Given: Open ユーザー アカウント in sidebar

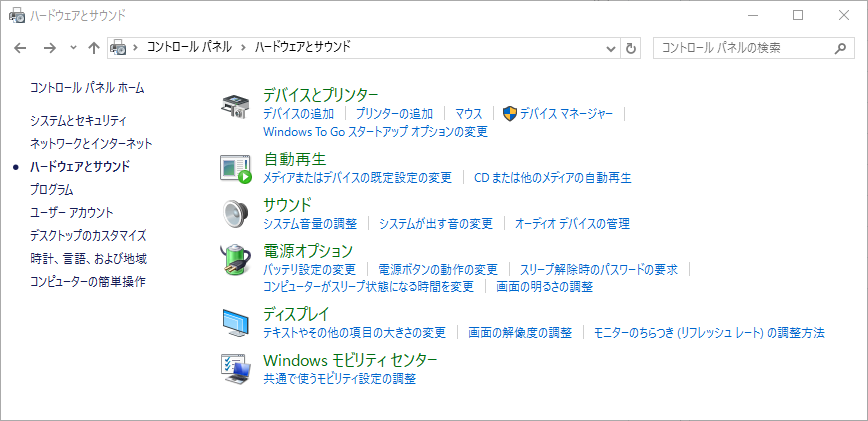Looking at the screenshot, I should [71, 212].
